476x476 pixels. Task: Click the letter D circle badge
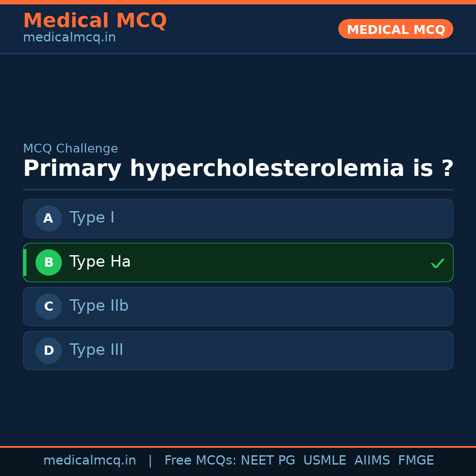(48, 350)
